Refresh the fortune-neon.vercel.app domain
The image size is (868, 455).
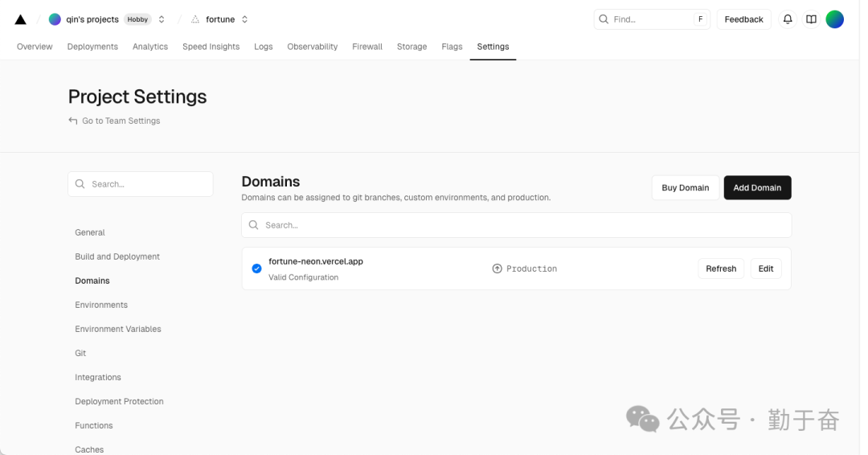721,268
